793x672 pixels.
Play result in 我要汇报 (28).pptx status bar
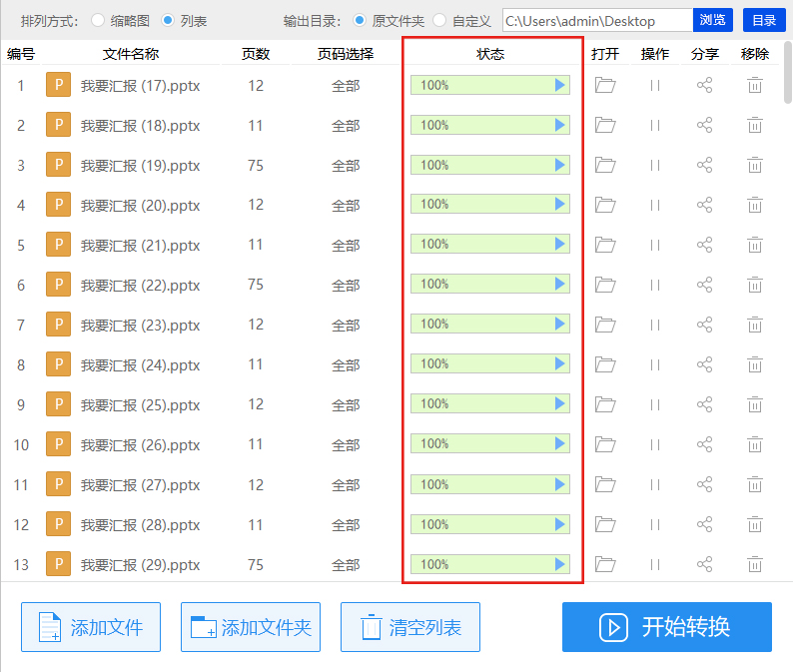point(559,524)
